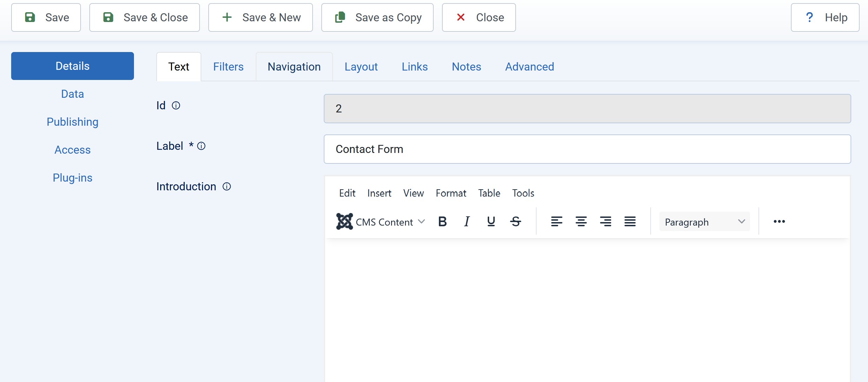Justify text in the editor
Screen dimensions: 868x382
(630, 221)
